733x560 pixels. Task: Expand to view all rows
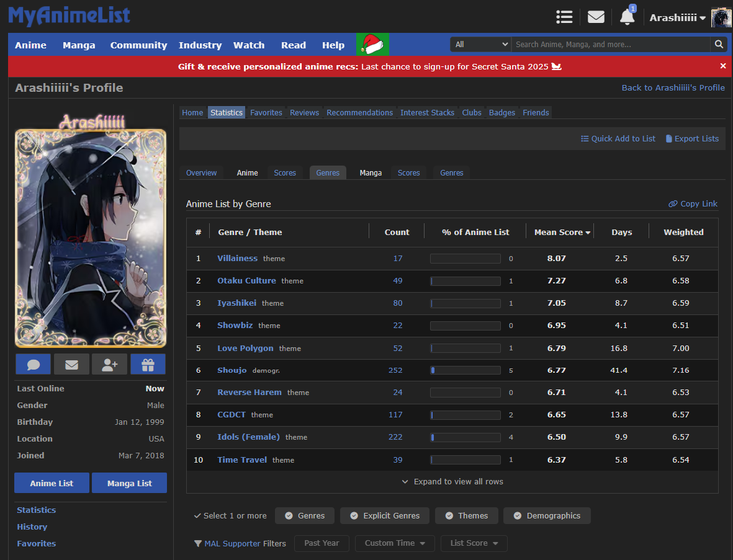tap(452, 481)
